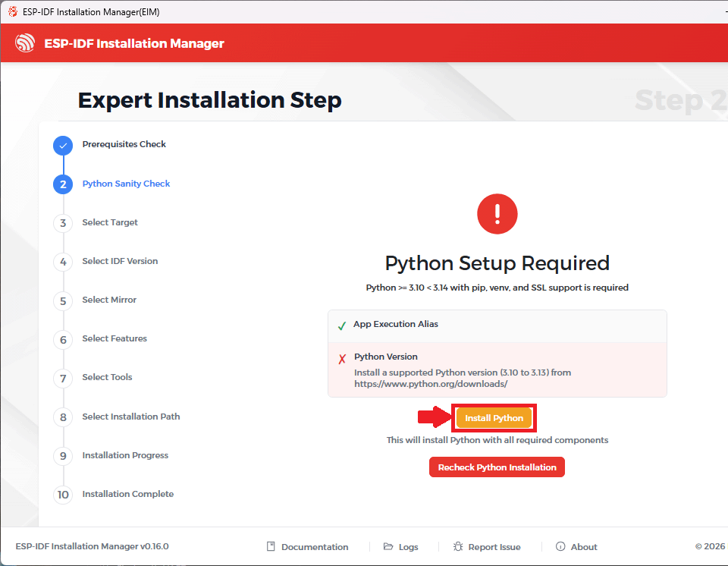This screenshot has width=728, height=566.
Task: Click Recheck Python Installation button
Action: pos(497,467)
